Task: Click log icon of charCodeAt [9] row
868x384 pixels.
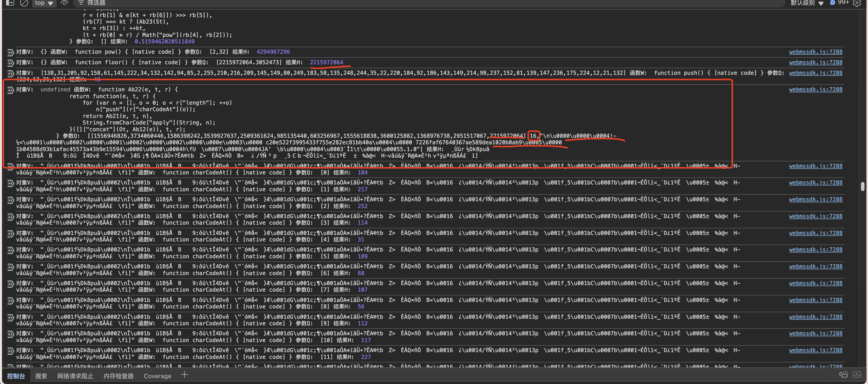Action: point(11,317)
